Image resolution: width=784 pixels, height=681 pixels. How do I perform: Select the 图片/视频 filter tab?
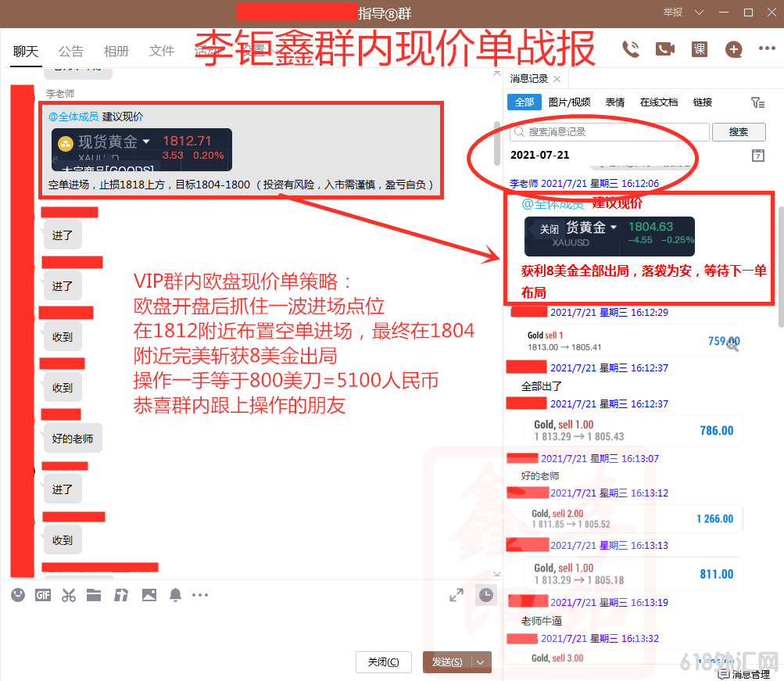pyautogui.click(x=570, y=102)
